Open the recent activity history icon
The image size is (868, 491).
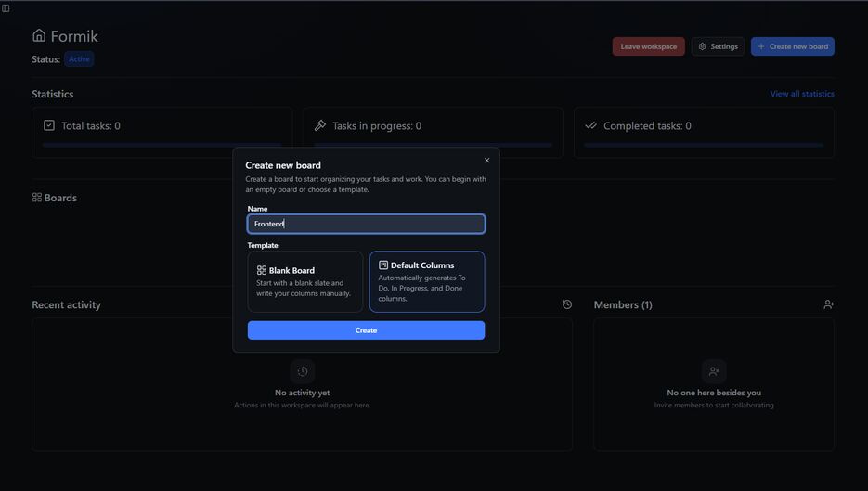point(567,304)
